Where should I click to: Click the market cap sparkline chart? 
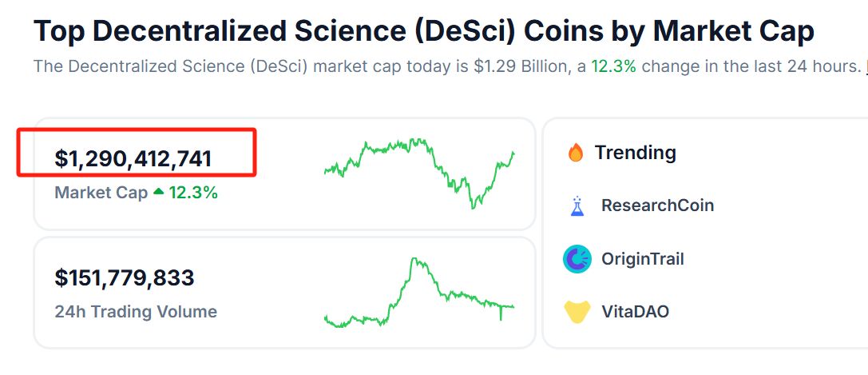pyautogui.click(x=419, y=173)
